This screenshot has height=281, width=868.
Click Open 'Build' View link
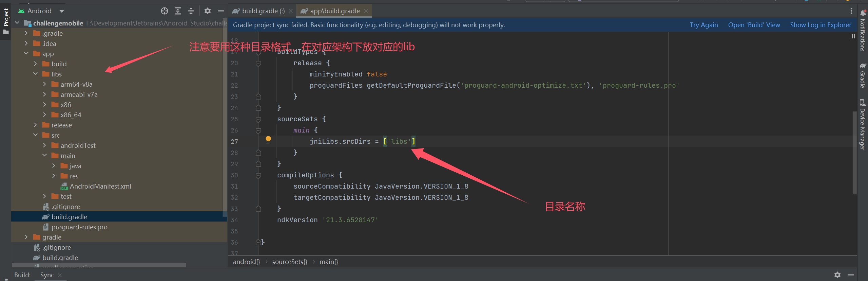pos(754,25)
